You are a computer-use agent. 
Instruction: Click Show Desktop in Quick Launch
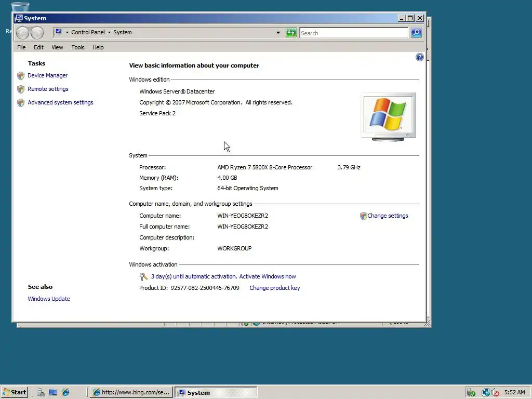coord(53,393)
